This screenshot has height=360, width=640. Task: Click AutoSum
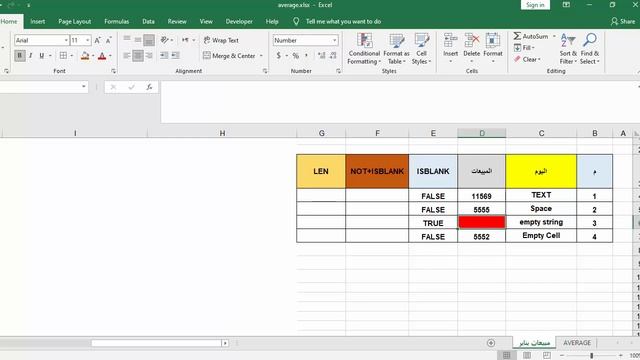tap(531, 36)
